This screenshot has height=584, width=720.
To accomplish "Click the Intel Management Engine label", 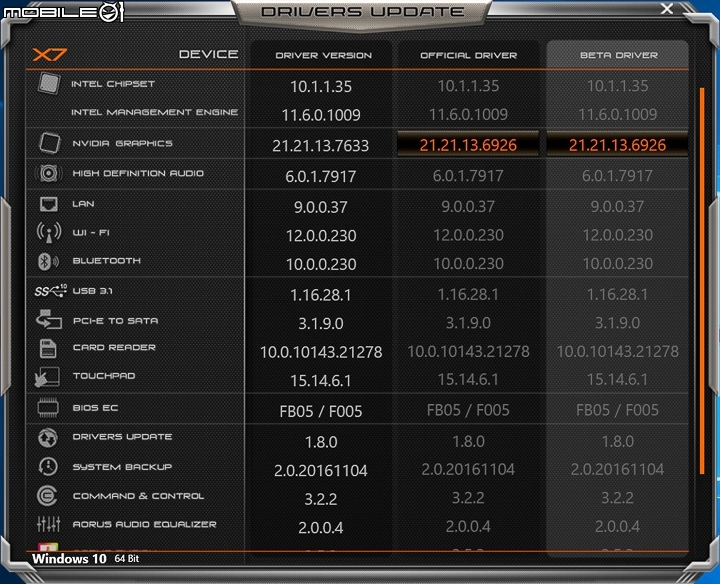I will click(x=154, y=112).
